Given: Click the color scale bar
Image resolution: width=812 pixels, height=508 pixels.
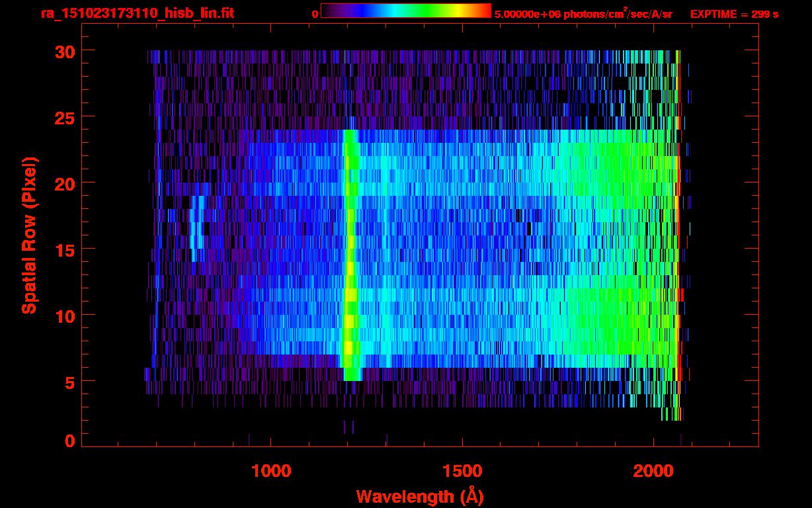Looking at the screenshot, I should coord(406,11).
